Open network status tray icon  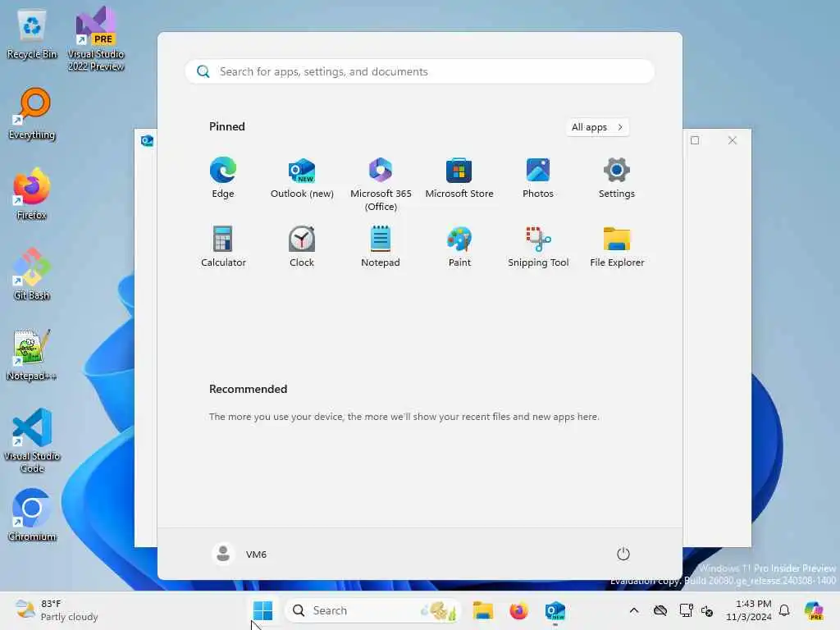[x=686, y=610]
